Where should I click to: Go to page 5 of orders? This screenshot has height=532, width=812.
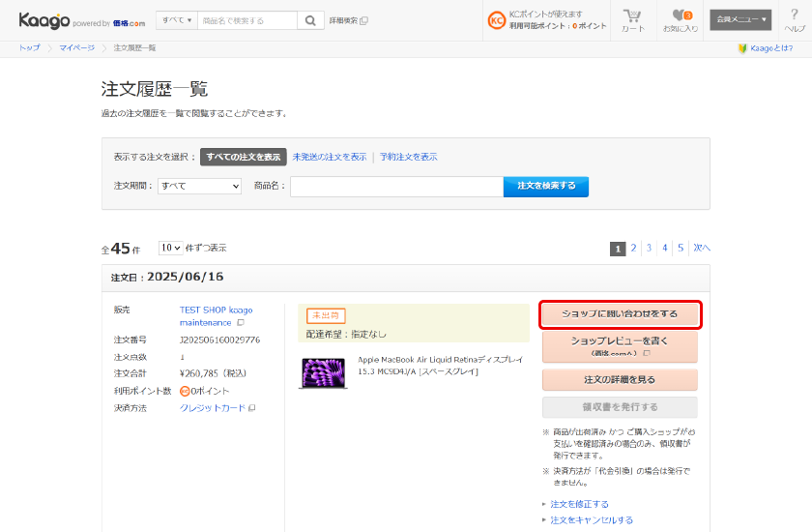(681, 249)
